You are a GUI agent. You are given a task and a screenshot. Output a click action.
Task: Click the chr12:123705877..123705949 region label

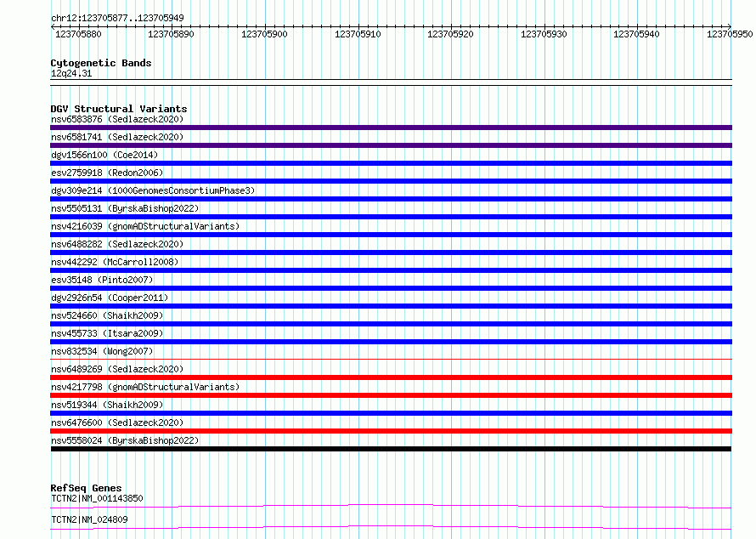click(117, 18)
